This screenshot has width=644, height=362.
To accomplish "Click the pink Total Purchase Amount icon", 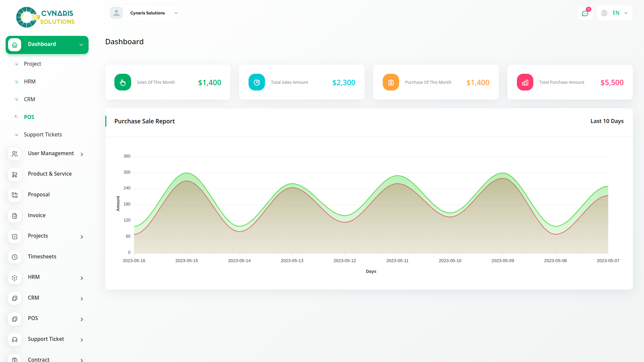I will coord(525,82).
